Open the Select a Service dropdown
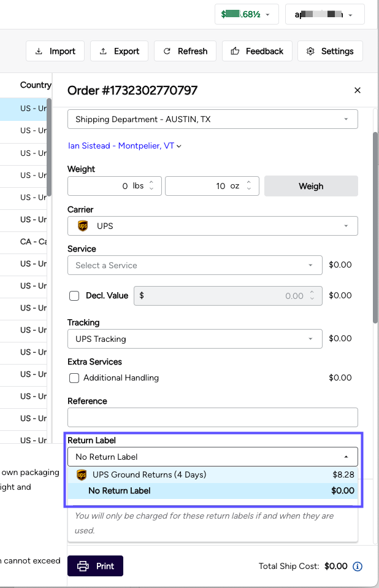Screen dimensions: 379x588 click(x=195, y=265)
